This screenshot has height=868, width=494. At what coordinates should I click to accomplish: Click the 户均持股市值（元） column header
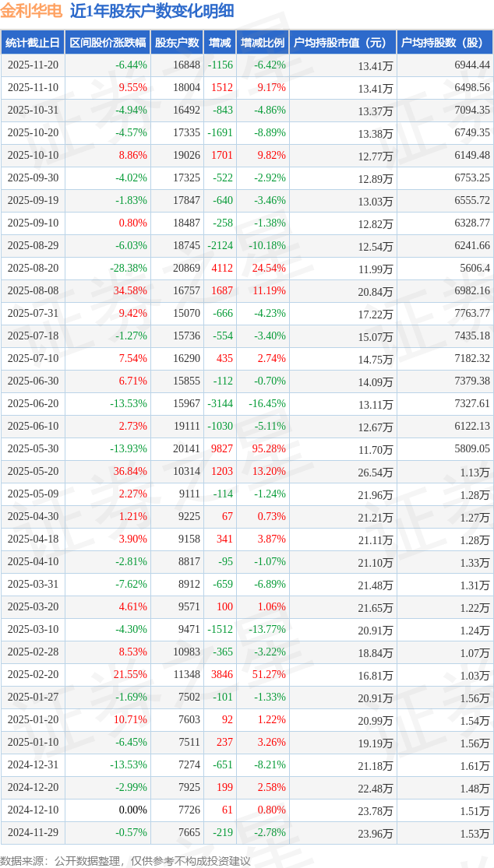click(x=343, y=43)
